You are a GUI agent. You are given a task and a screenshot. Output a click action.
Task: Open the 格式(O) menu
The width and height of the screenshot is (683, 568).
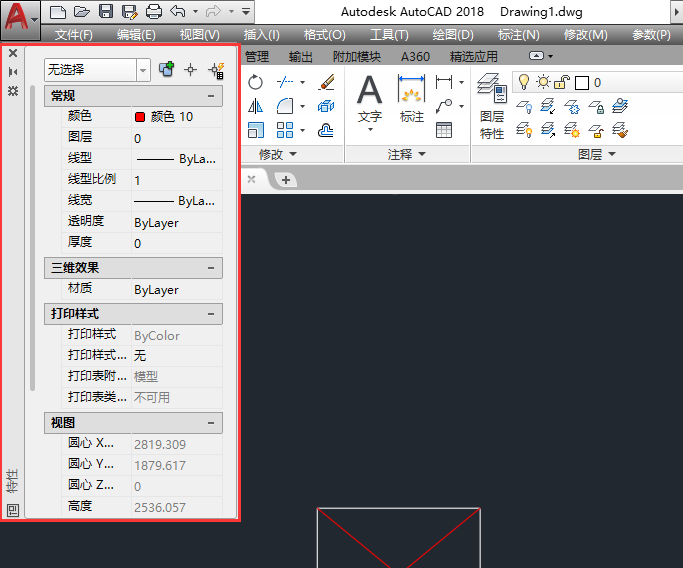tap(325, 34)
